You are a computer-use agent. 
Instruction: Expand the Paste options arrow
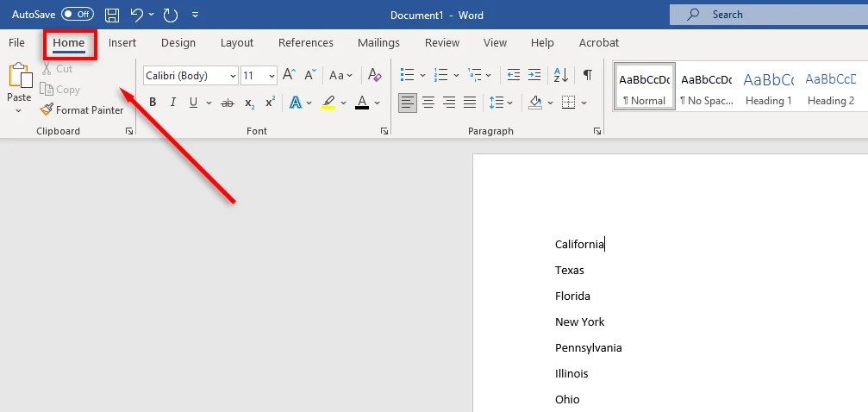(19, 110)
